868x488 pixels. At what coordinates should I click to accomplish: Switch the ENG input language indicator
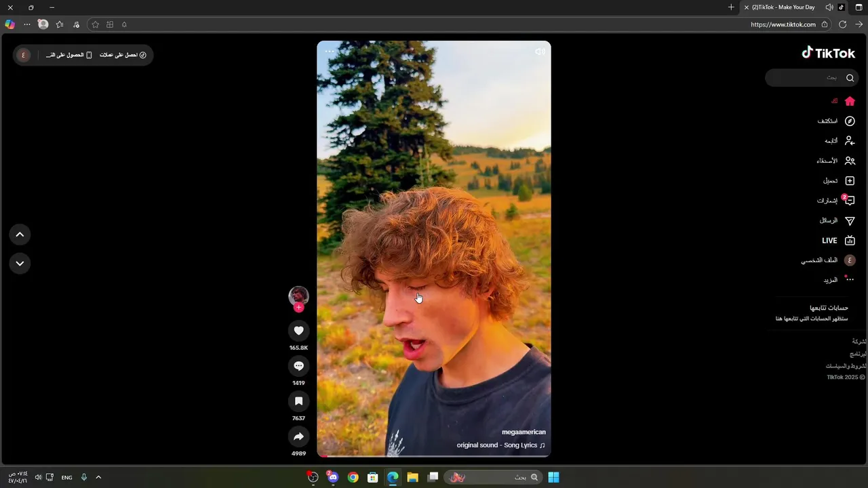[x=66, y=478]
